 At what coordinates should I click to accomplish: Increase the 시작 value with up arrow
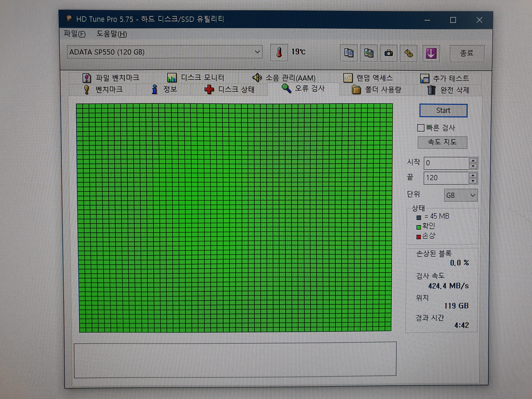coord(473,161)
